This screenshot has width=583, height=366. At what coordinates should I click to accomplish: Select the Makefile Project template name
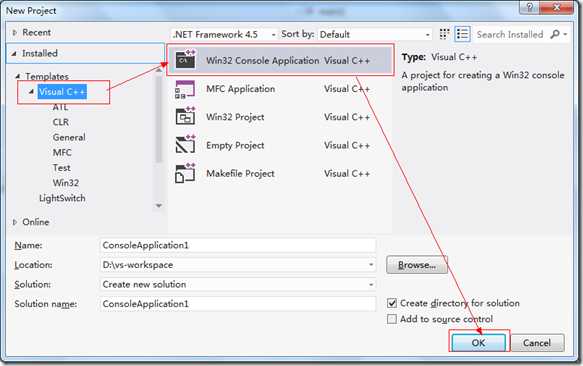pos(240,174)
